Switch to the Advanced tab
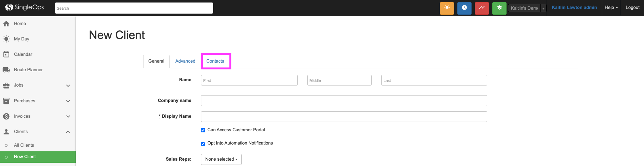Image resolution: width=644 pixels, height=166 pixels. pyautogui.click(x=185, y=61)
